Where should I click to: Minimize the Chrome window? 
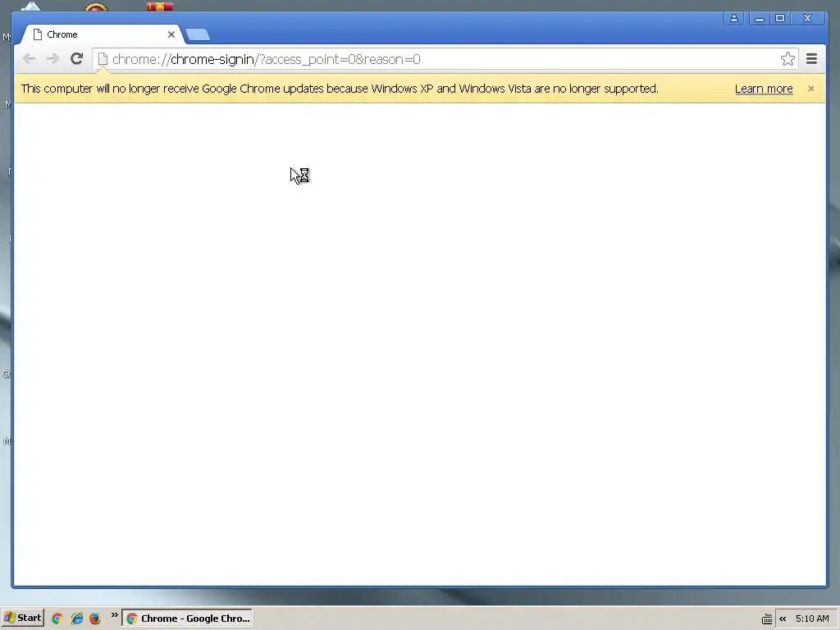click(759, 18)
